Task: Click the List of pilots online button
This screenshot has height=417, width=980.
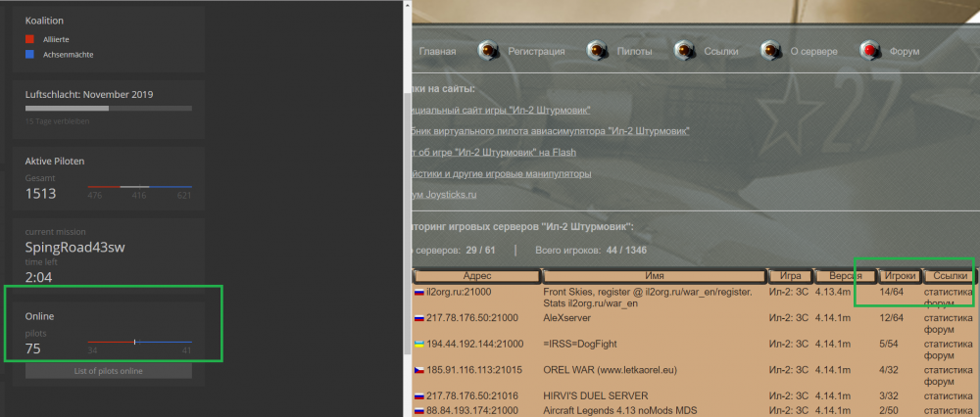Action: (109, 371)
